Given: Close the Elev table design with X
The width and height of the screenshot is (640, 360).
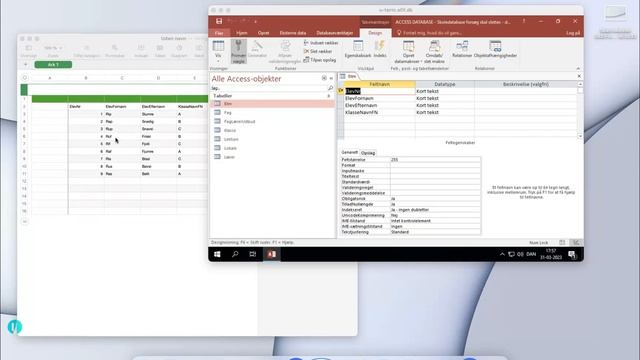Looking at the screenshot, I should [579, 76].
